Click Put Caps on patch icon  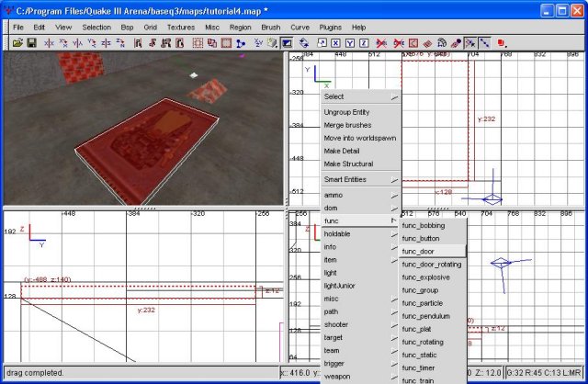click(x=456, y=43)
